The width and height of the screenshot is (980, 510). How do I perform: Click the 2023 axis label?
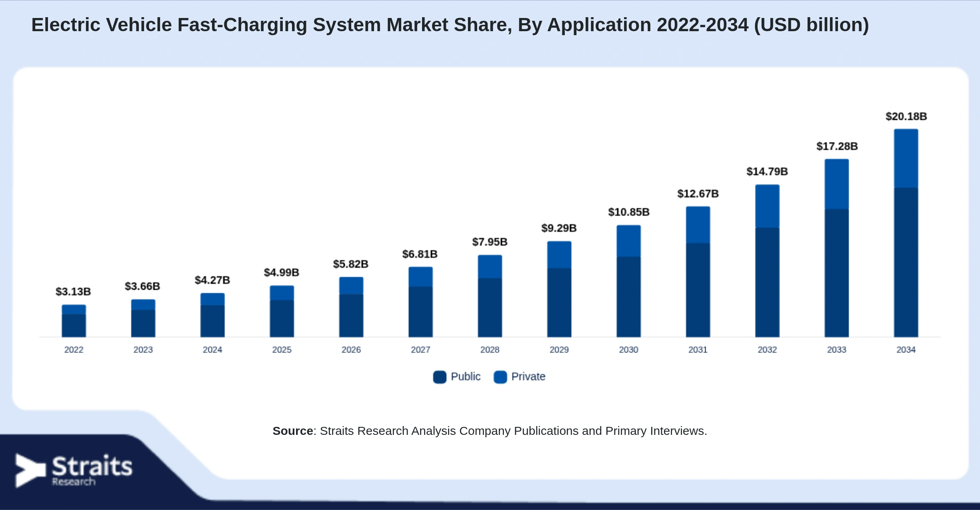click(143, 350)
